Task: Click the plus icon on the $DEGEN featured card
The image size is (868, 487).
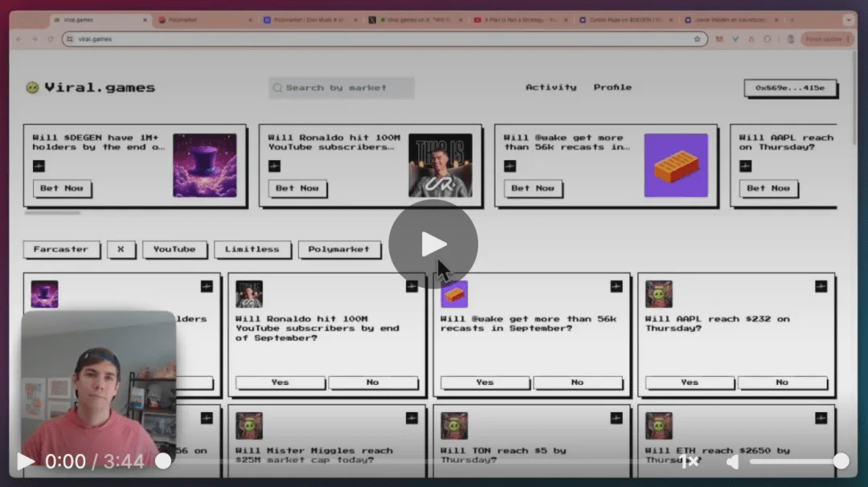Action: (x=39, y=166)
